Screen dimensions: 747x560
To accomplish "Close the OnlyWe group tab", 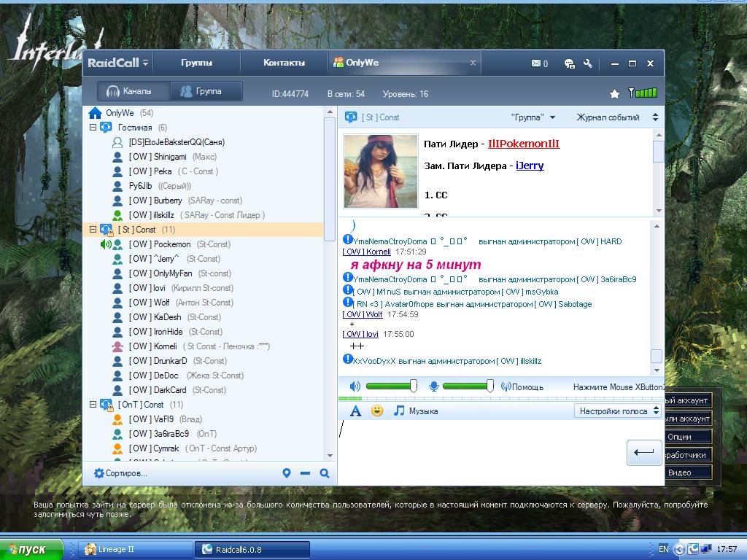I will [473, 63].
